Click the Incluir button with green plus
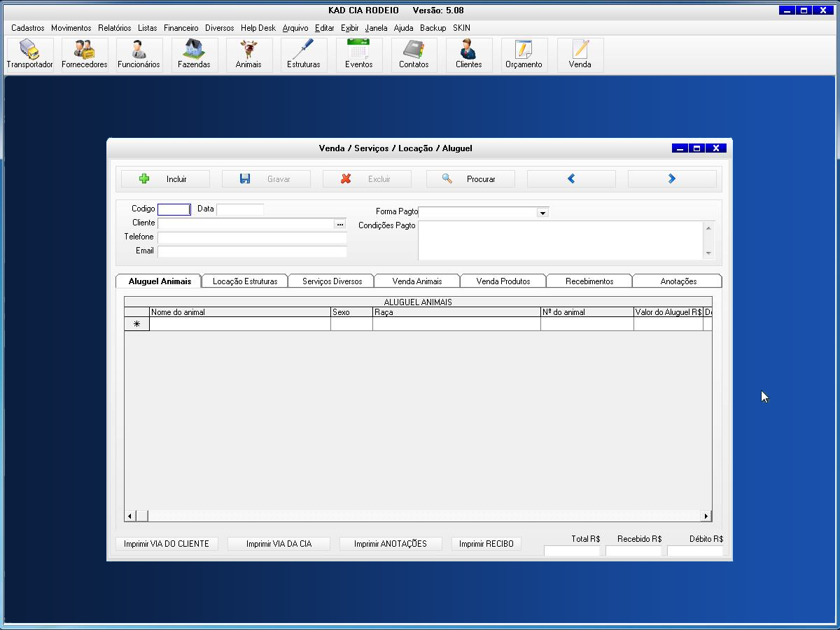The width and height of the screenshot is (840, 630). pyautogui.click(x=165, y=179)
